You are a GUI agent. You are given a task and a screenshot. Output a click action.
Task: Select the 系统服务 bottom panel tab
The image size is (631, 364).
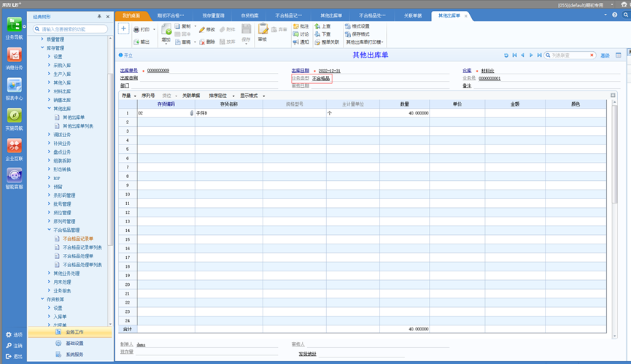(69, 355)
